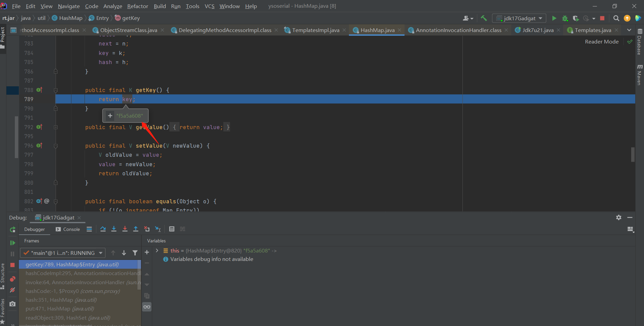The height and width of the screenshot is (326, 644).
Task: Open the View Breakpoints icon
Action: pyautogui.click(x=12, y=279)
